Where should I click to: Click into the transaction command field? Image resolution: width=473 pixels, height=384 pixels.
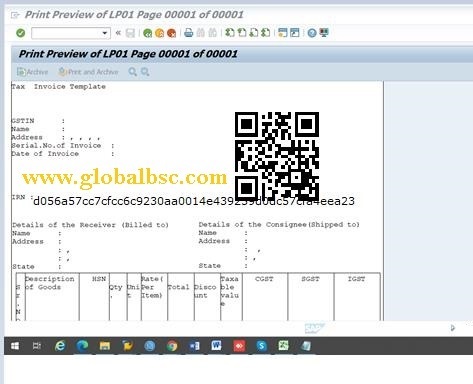click(67, 33)
